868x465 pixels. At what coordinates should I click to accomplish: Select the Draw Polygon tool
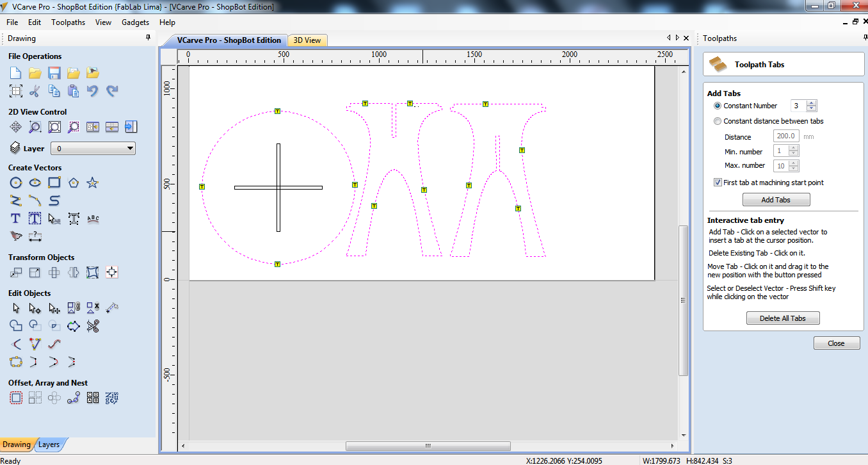point(74,183)
